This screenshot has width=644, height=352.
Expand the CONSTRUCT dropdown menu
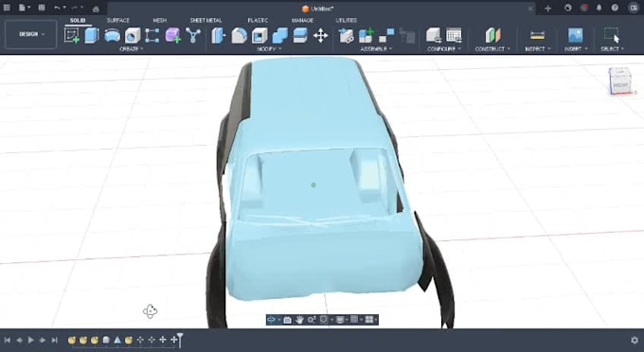click(492, 49)
